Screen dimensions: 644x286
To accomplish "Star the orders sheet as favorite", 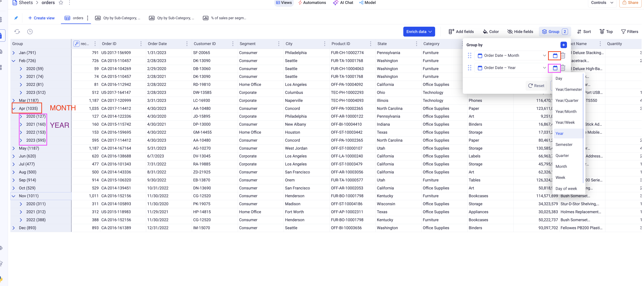I will tap(61, 3).
